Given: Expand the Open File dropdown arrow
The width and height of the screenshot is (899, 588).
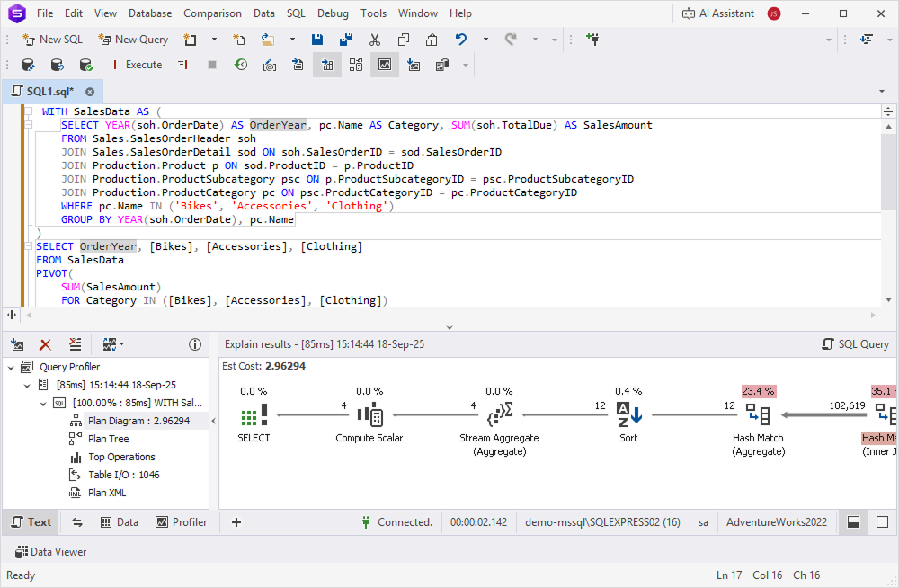Looking at the screenshot, I should pyautogui.click(x=293, y=39).
